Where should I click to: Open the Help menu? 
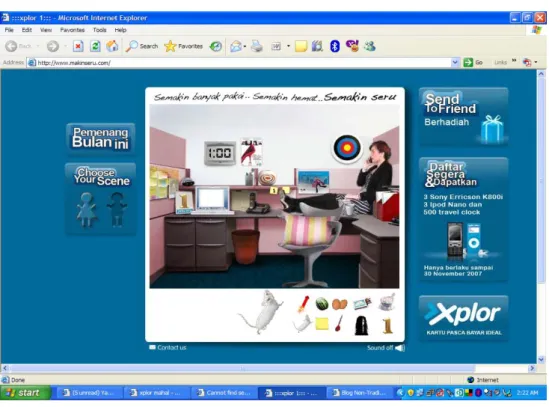[x=120, y=30]
